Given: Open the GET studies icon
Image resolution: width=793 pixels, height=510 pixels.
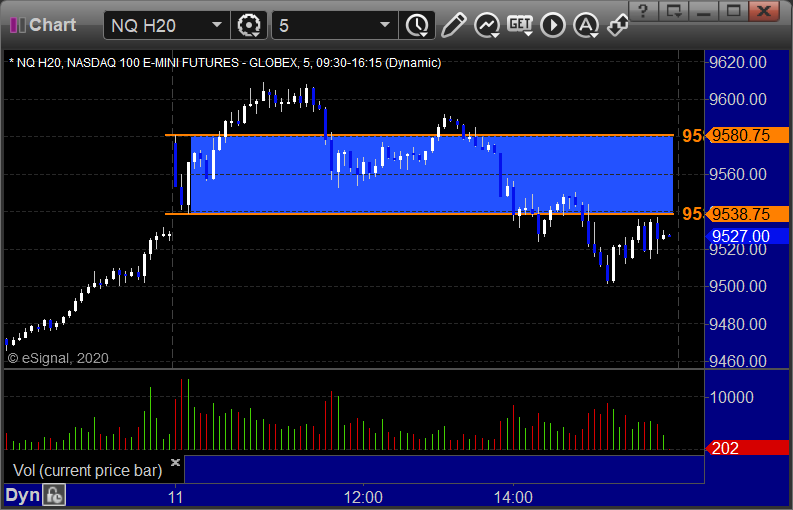Looking at the screenshot, I should tap(519, 25).
